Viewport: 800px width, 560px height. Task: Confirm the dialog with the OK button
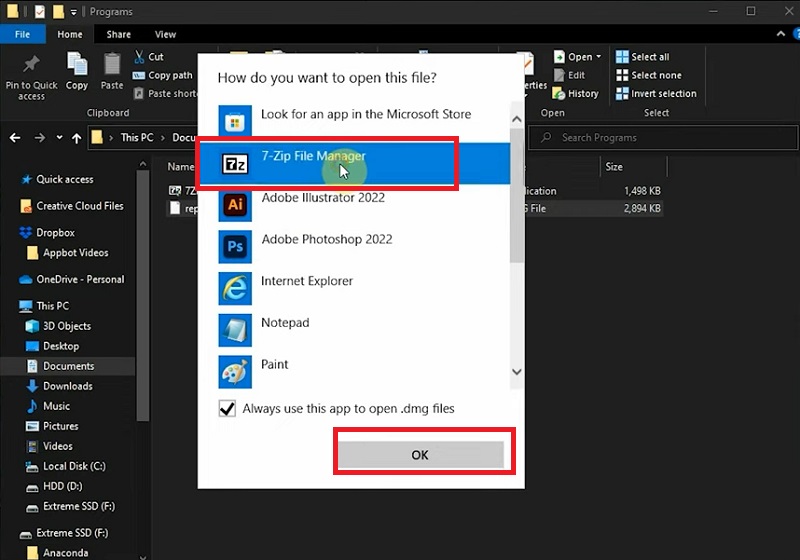click(x=420, y=454)
